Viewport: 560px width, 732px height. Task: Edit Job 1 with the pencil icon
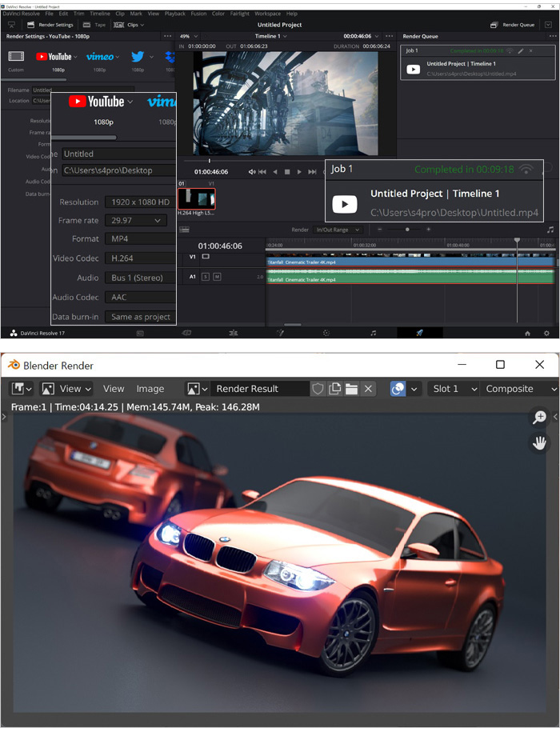click(520, 50)
